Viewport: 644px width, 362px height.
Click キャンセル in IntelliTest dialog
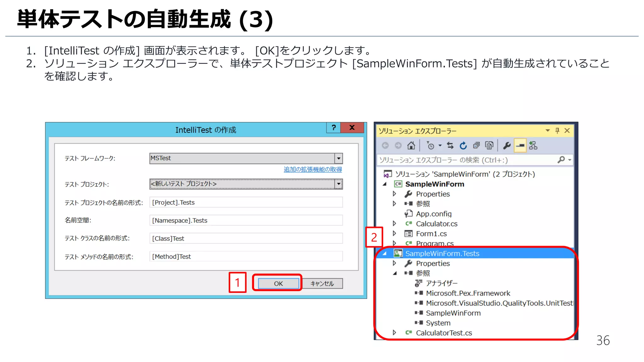tap(322, 283)
